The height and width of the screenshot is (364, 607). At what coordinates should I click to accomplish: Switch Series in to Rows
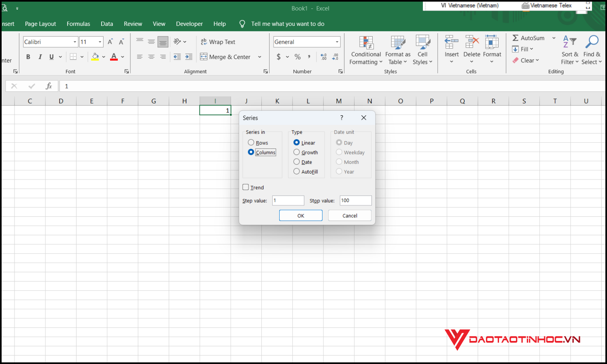pos(251,142)
